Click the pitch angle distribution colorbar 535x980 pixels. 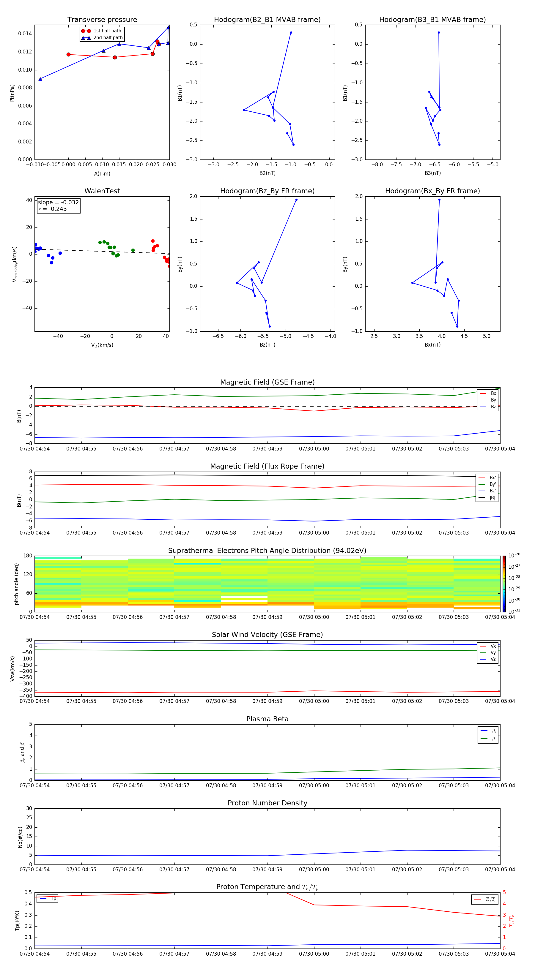pyautogui.click(x=504, y=583)
